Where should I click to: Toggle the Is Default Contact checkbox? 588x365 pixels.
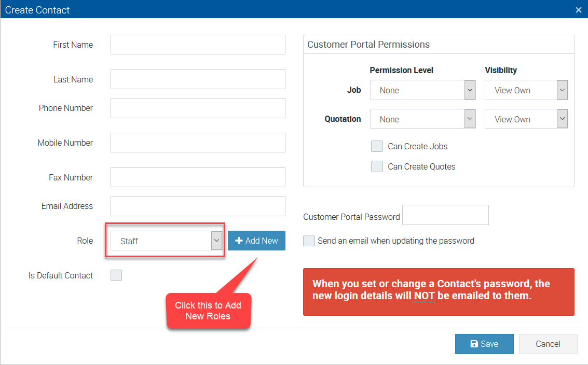point(116,275)
